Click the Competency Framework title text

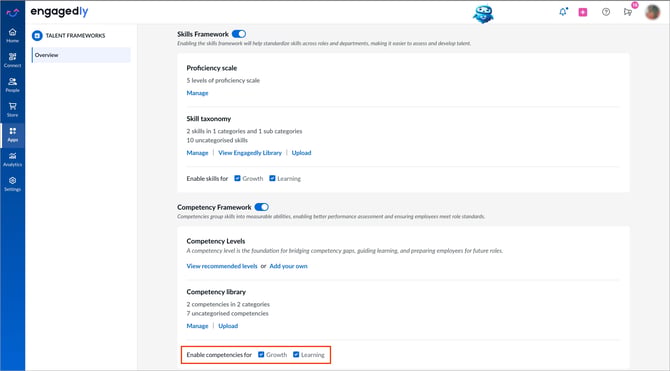(x=214, y=207)
